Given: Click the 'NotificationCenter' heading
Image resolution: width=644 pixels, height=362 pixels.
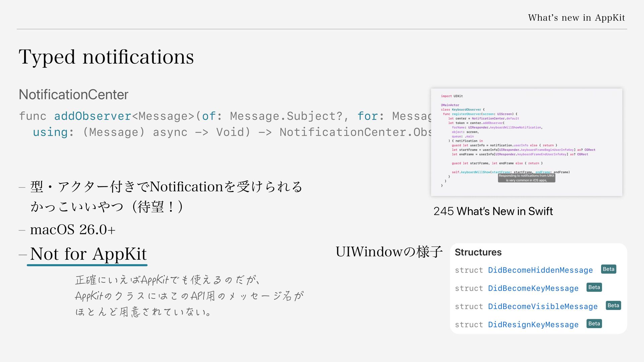Looking at the screenshot, I should 73,95.
